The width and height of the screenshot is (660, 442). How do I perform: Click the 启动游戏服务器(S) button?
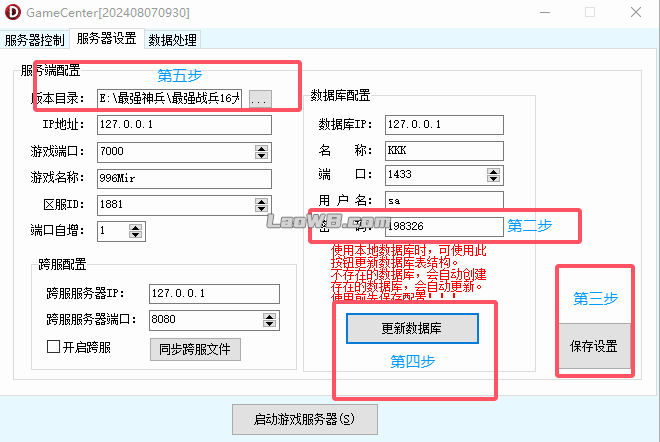(x=305, y=419)
